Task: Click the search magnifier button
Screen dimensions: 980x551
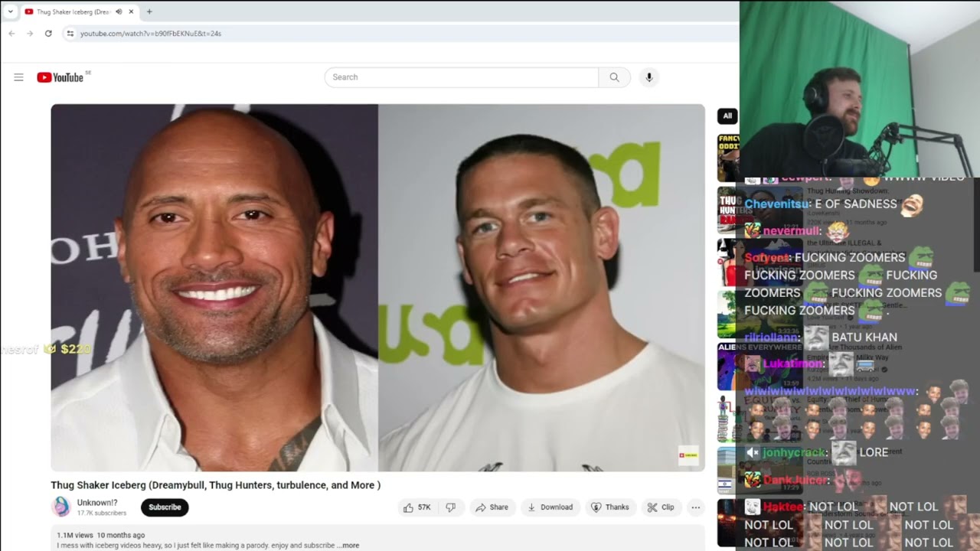Action: [614, 77]
